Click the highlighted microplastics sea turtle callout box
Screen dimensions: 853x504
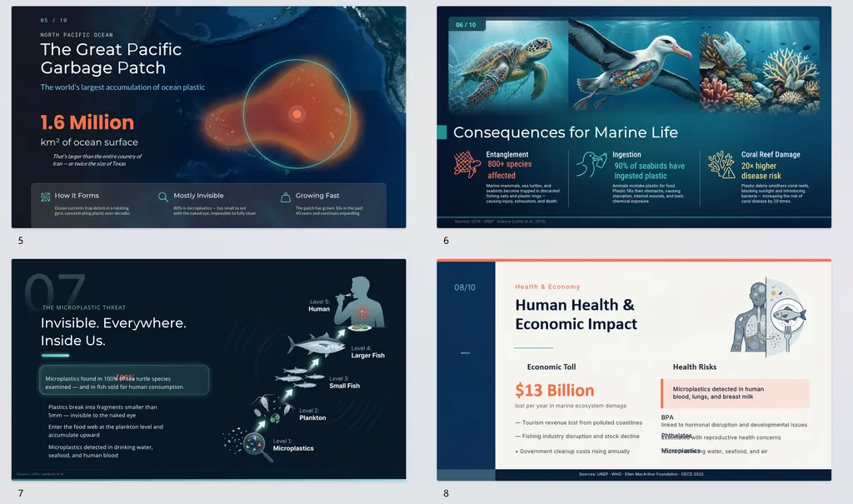(x=124, y=380)
